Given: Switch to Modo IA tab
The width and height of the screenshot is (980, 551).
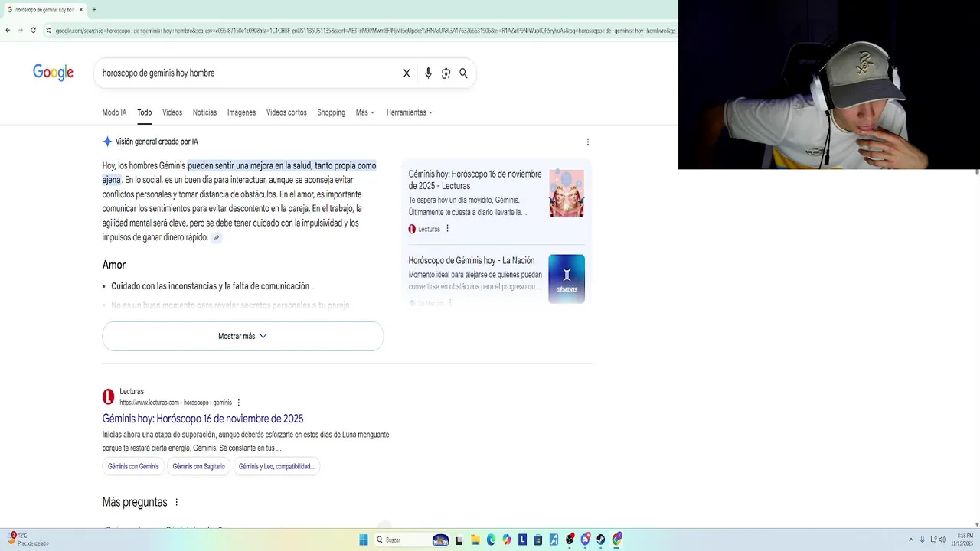Looking at the screenshot, I should coord(114,112).
